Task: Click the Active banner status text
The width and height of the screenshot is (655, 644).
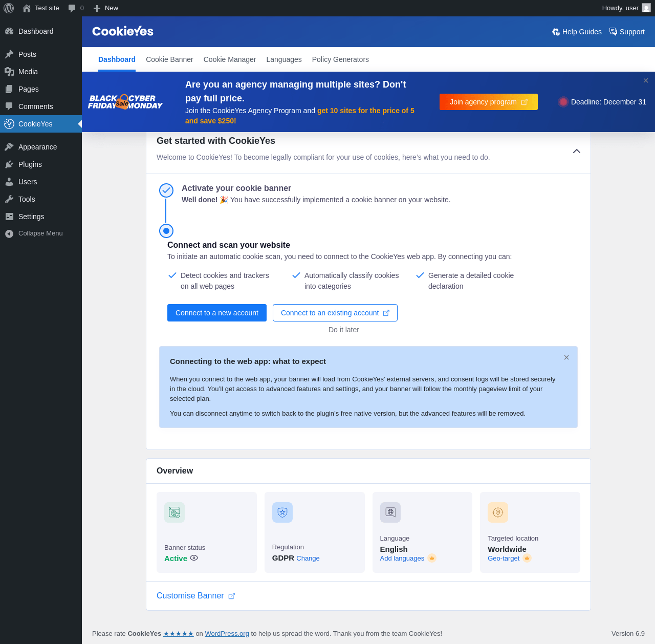Action: coord(176,559)
